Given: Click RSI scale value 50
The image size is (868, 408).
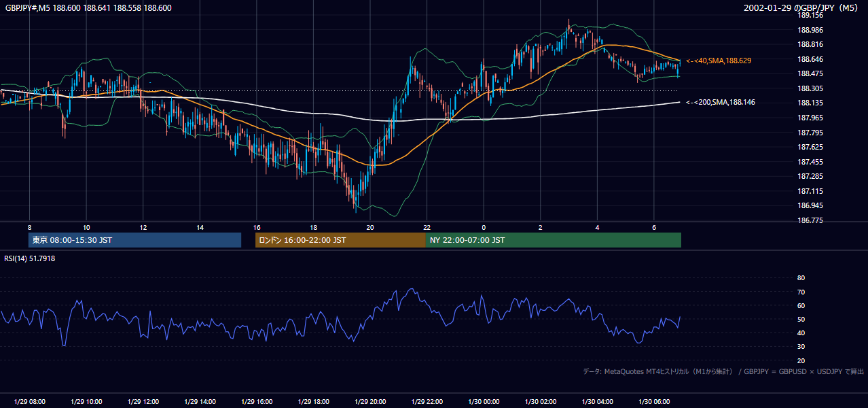Looking at the screenshot, I should [801, 319].
